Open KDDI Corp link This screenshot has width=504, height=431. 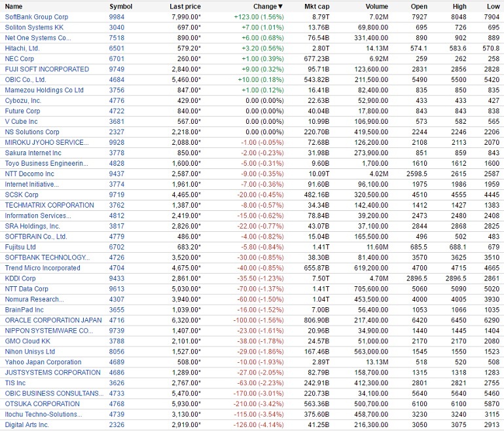[20, 278]
